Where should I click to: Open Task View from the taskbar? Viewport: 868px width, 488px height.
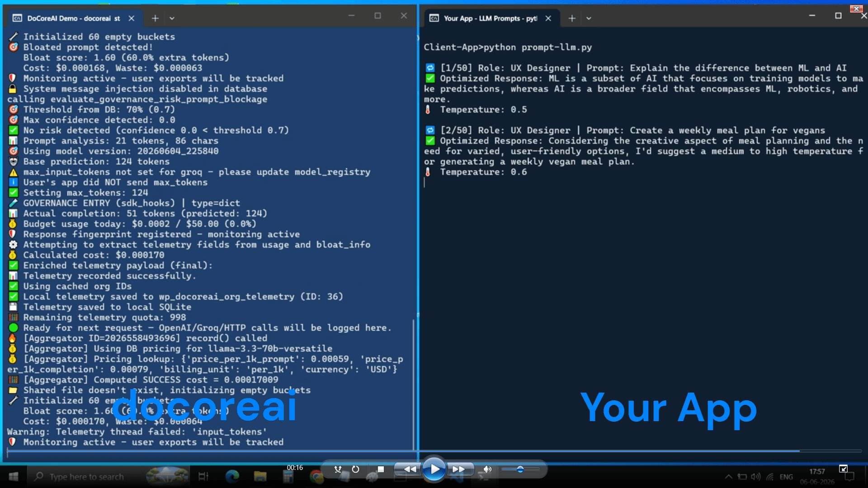tap(203, 476)
